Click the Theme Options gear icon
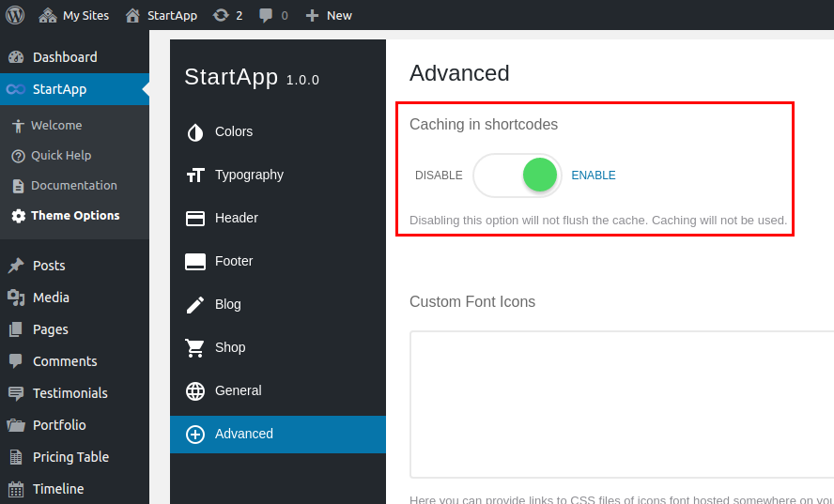 click(x=18, y=215)
